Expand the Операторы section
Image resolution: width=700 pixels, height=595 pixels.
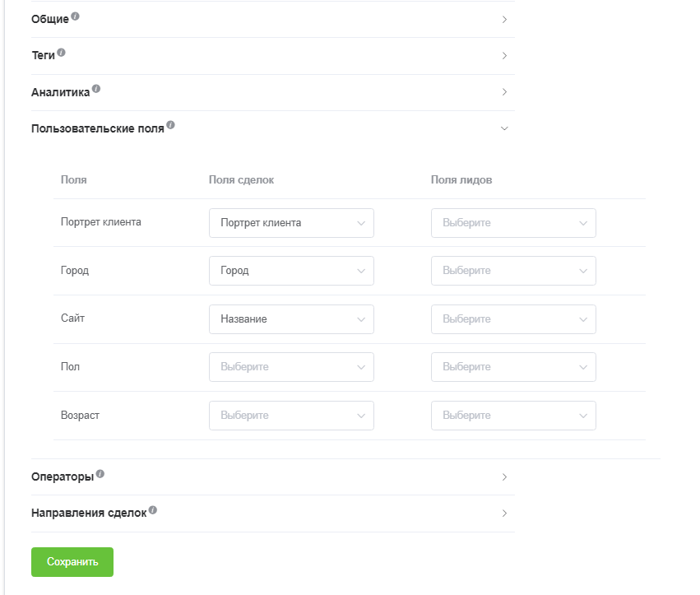click(x=504, y=477)
